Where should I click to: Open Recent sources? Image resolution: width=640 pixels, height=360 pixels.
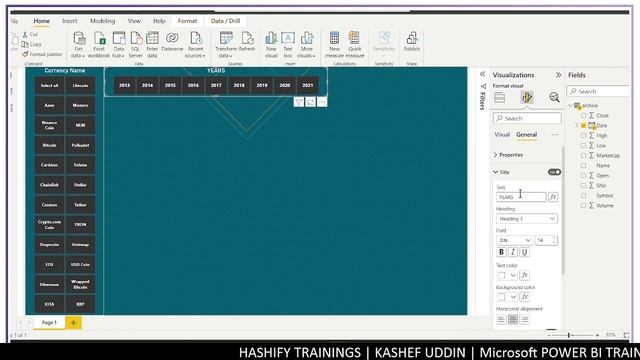point(196,44)
